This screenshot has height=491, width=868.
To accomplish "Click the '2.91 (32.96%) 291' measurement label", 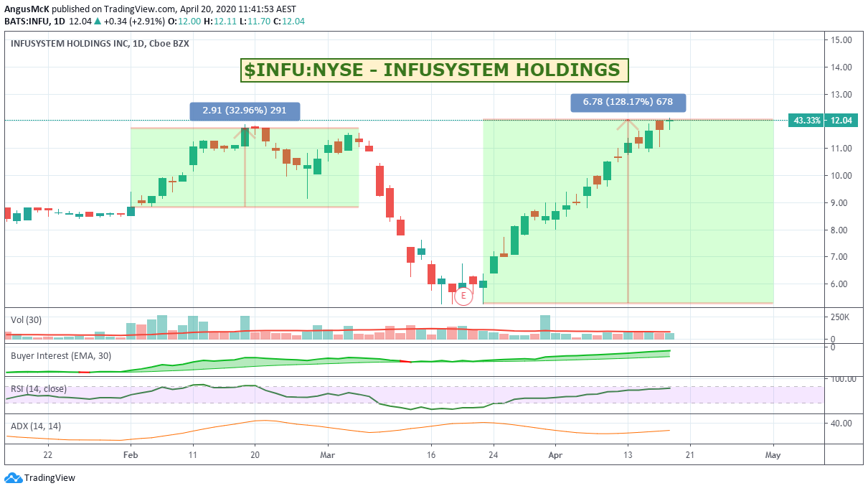I will click(x=245, y=111).
